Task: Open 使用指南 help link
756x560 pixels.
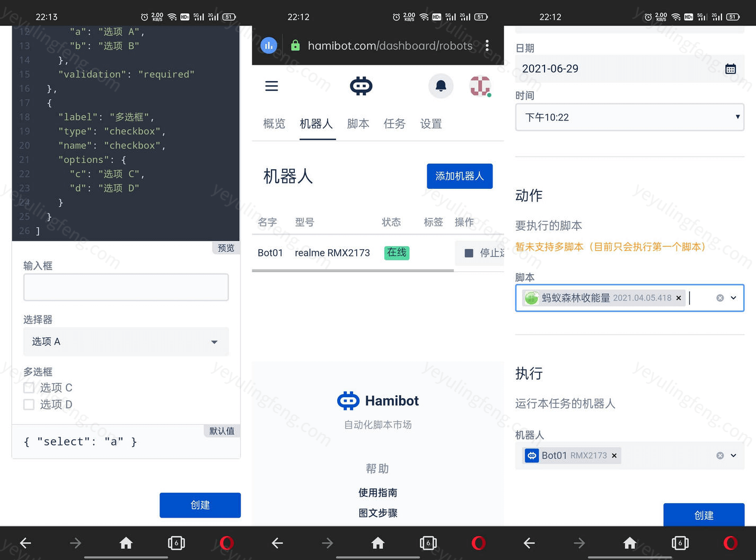Action: [x=378, y=493]
